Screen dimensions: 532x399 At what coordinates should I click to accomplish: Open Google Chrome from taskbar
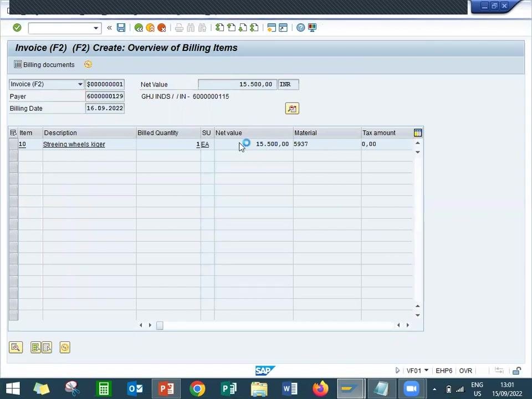tap(197, 388)
